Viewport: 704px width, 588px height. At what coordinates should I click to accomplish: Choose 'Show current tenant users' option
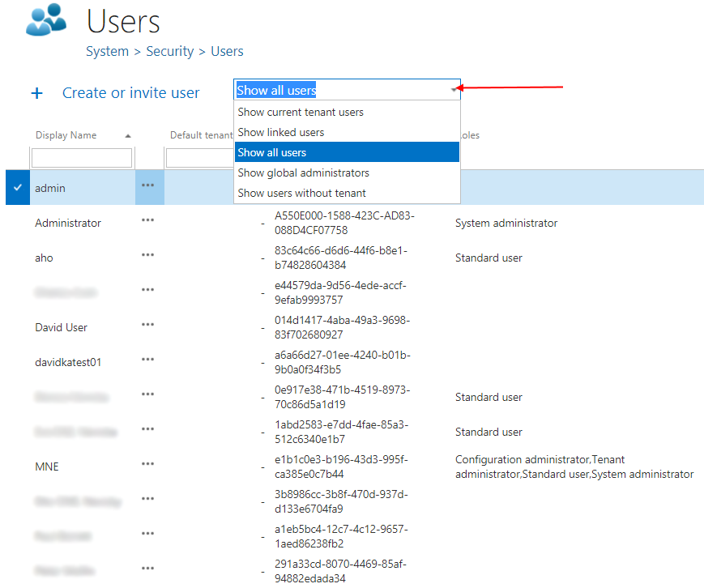point(301,112)
